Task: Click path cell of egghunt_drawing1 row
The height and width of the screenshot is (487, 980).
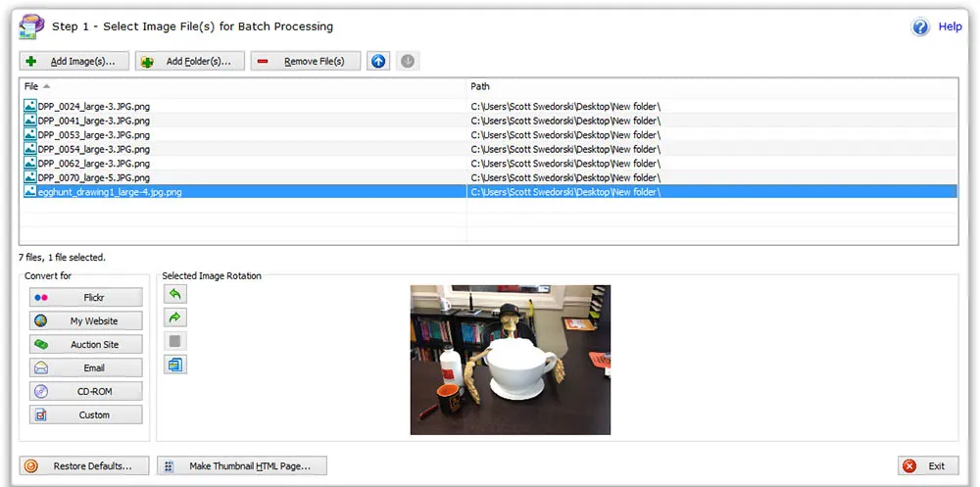Action: (711, 192)
